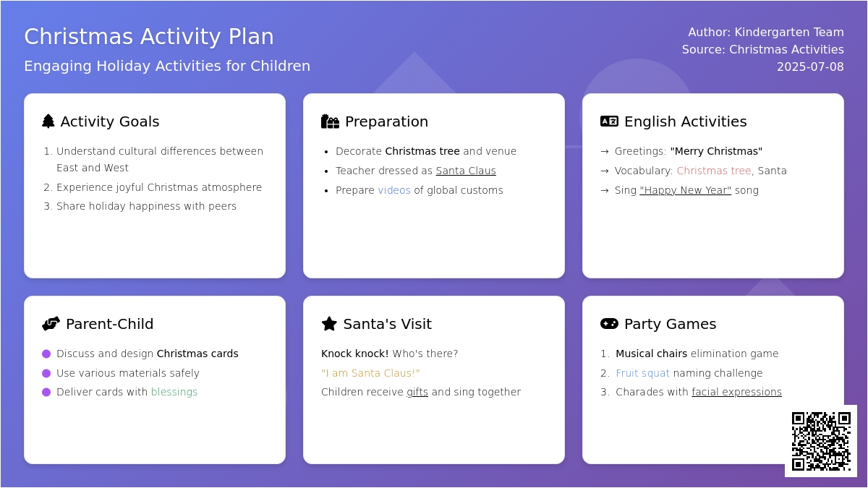Click the blue videos link

point(394,190)
